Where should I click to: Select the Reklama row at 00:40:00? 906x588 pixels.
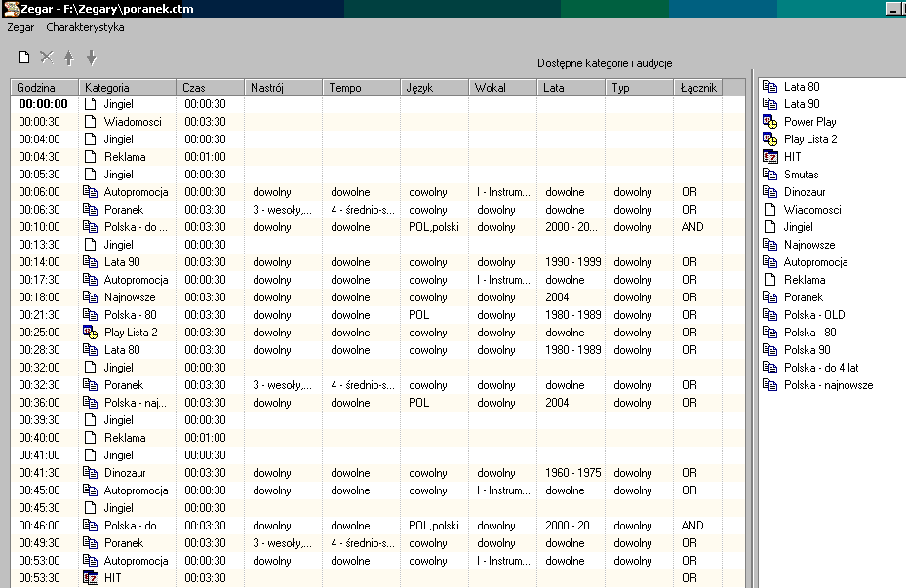[x=377, y=438]
